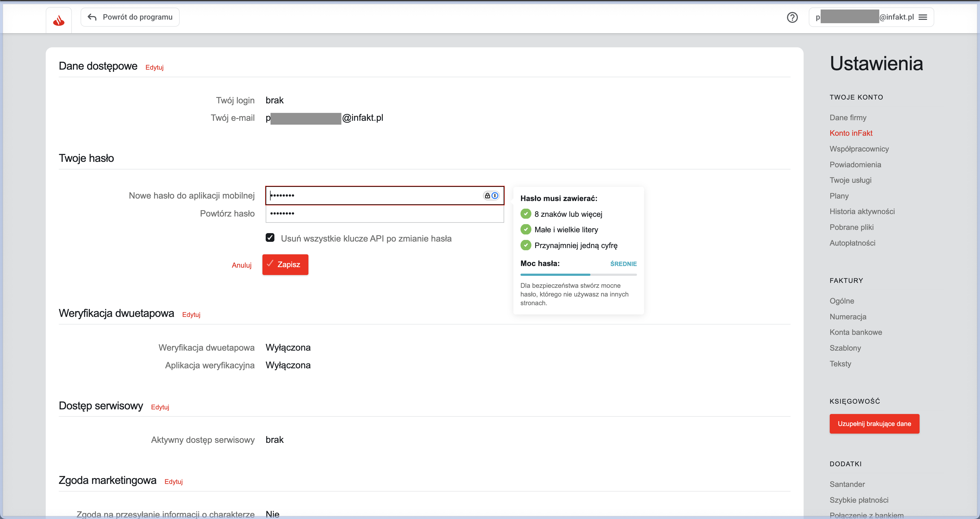980x519 pixels.
Task: Select Konto inFakt in sidebar
Action: (851, 133)
